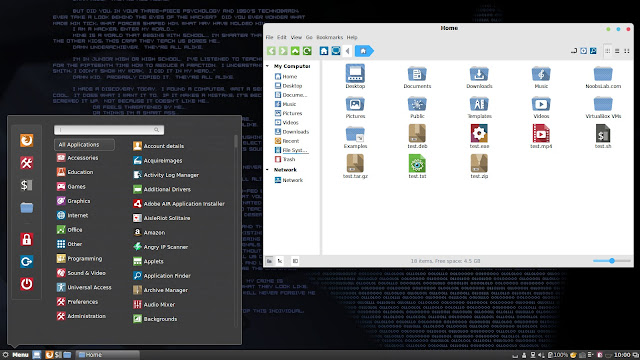Open the Edit menu

click(x=282, y=37)
